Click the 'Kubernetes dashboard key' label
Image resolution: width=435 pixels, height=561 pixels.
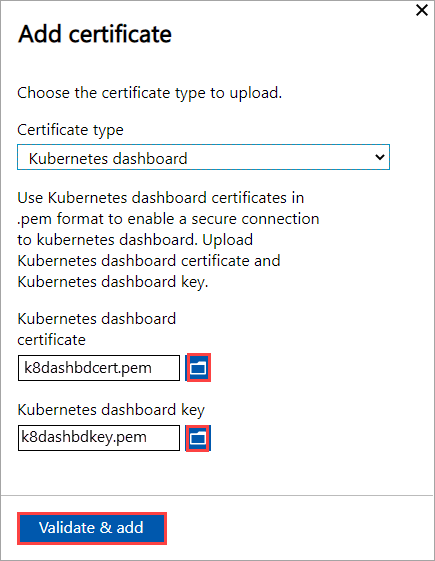[111, 410]
